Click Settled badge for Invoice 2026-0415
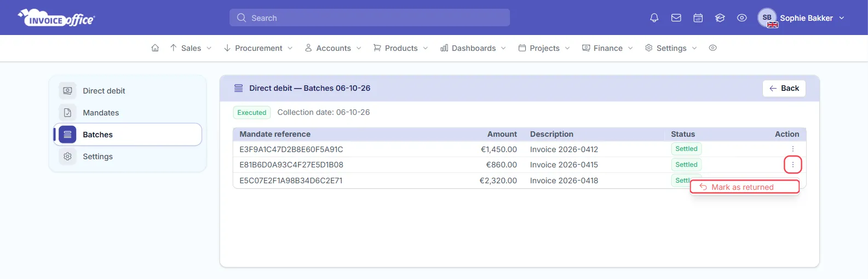868x279 pixels. [686, 165]
